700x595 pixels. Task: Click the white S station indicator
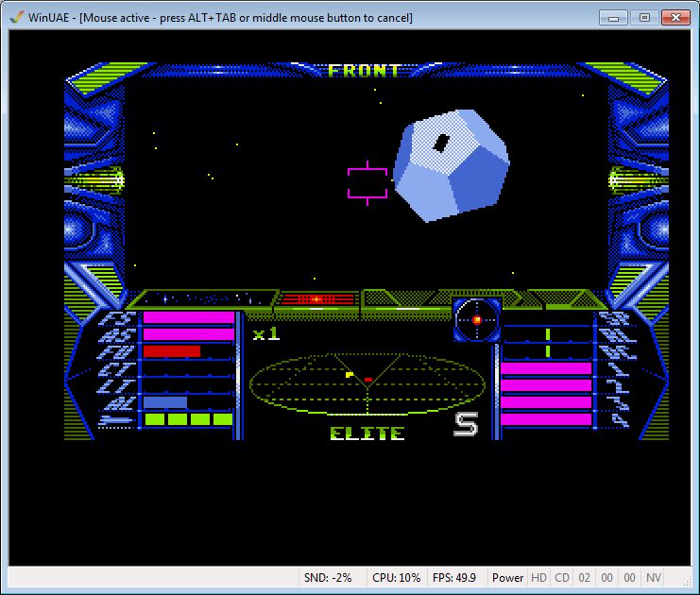(466, 424)
